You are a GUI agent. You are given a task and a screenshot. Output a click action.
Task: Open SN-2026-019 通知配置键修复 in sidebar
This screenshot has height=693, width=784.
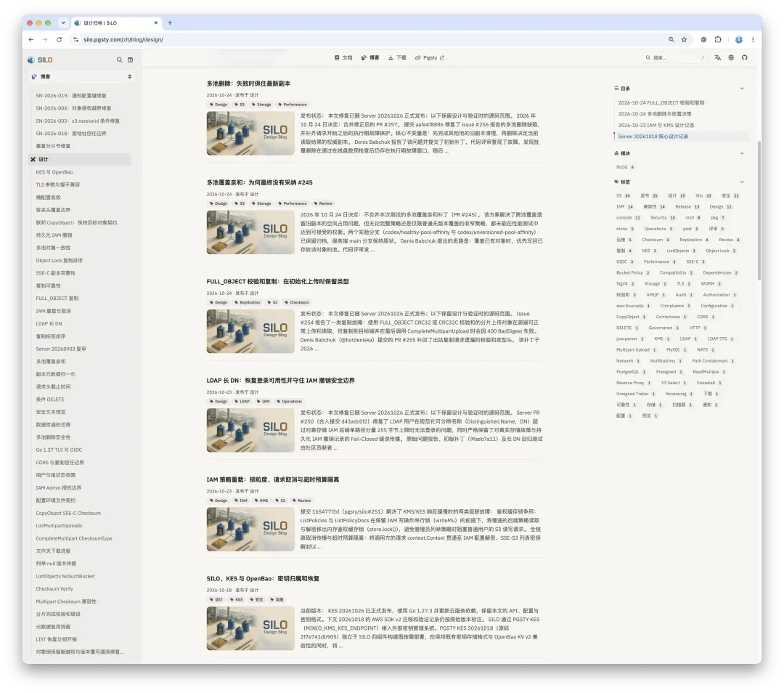pyautogui.click(x=71, y=96)
